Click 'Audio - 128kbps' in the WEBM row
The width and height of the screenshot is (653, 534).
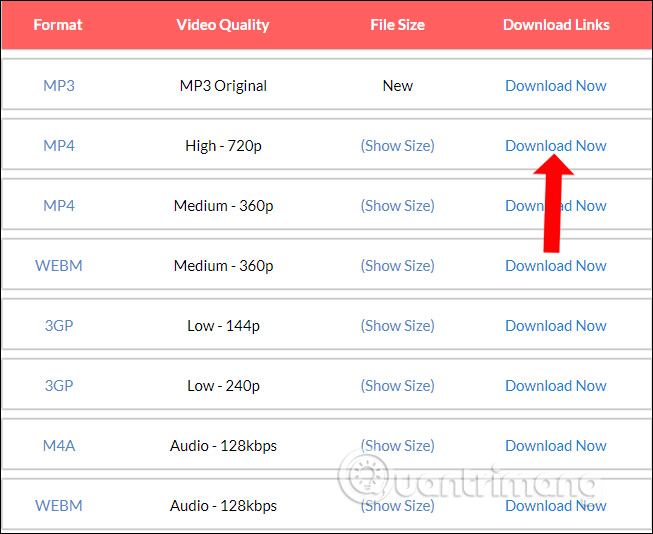click(223, 506)
